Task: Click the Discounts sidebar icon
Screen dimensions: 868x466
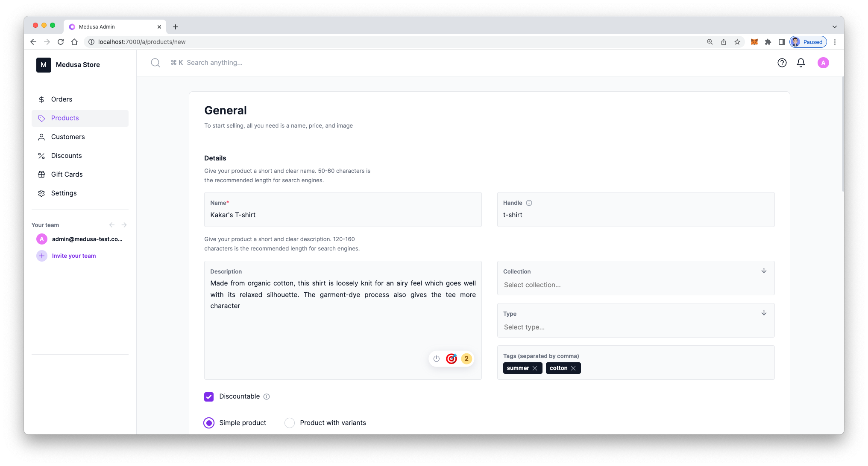Action: [41, 155]
